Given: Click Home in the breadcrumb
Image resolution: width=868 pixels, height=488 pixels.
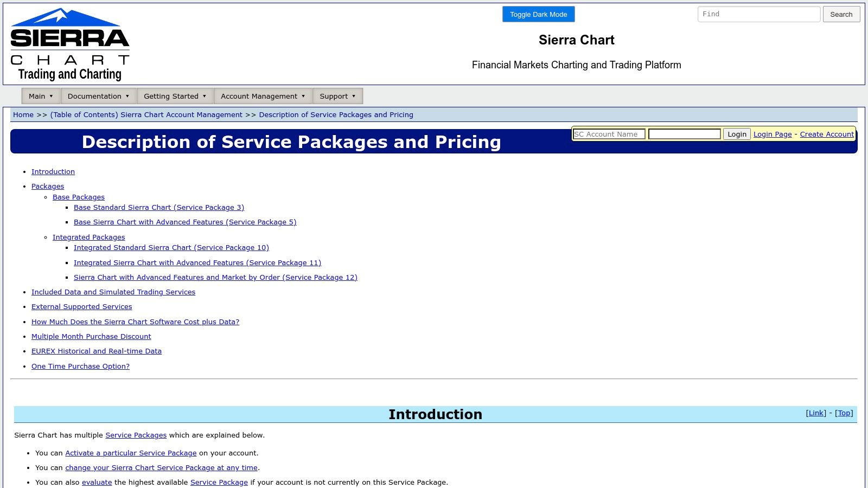Looking at the screenshot, I should [23, 115].
